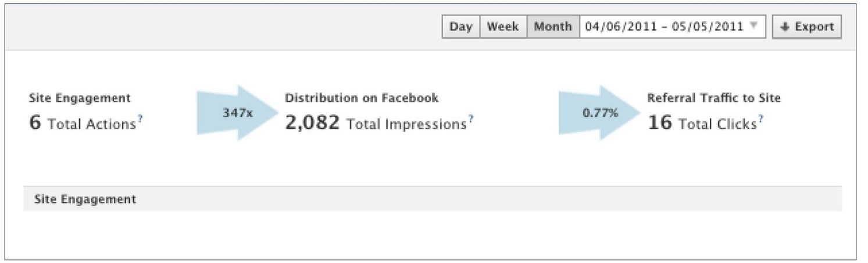The width and height of the screenshot is (868, 263).
Task: Click the 04/06/2011 – 05/05/2011 date field
Action: 664,27
